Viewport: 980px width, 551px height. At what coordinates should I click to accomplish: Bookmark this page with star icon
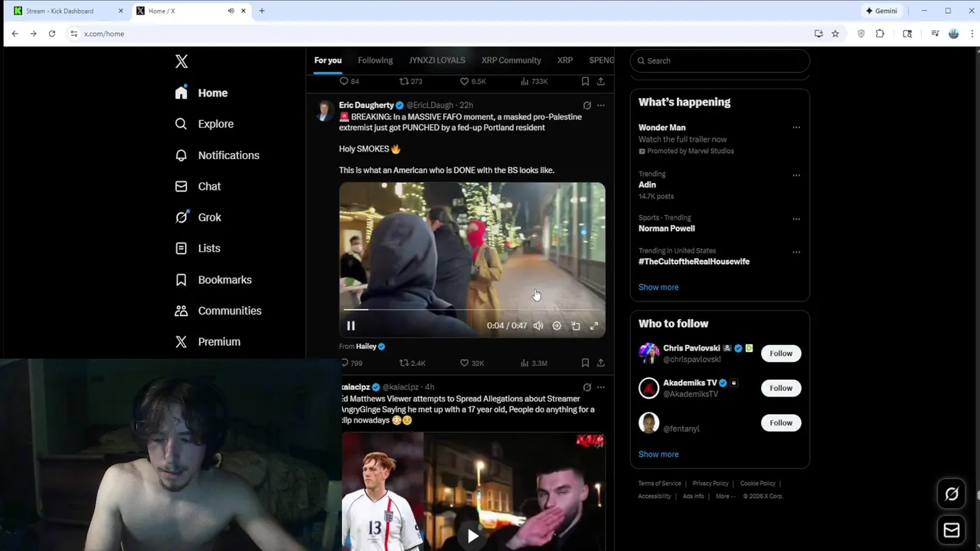(x=835, y=34)
